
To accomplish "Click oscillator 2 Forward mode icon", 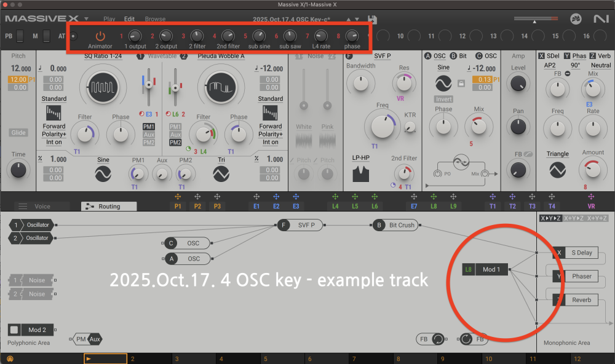I will click(270, 113).
